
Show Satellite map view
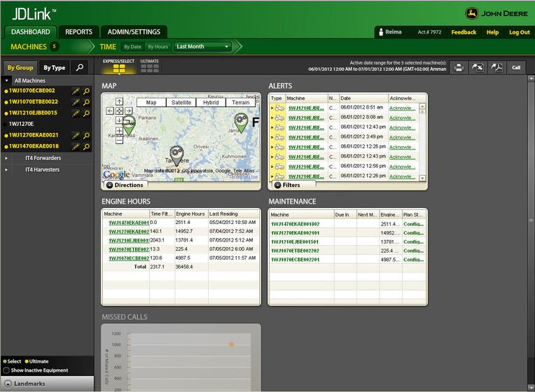click(181, 102)
